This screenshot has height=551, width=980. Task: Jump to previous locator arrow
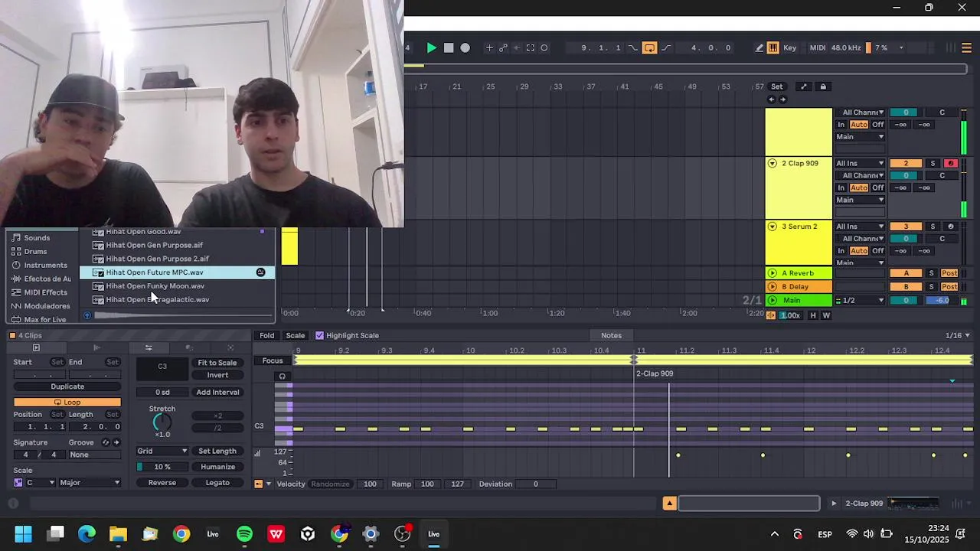click(772, 99)
